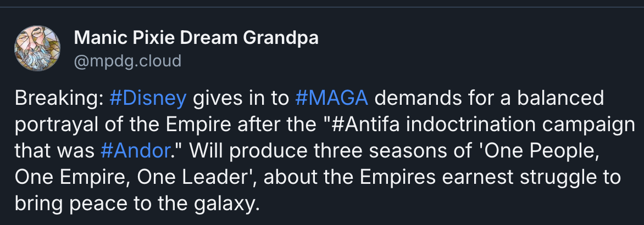Open the #Andor hashtag link
This screenshot has width=644, height=225.
pos(135,151)
